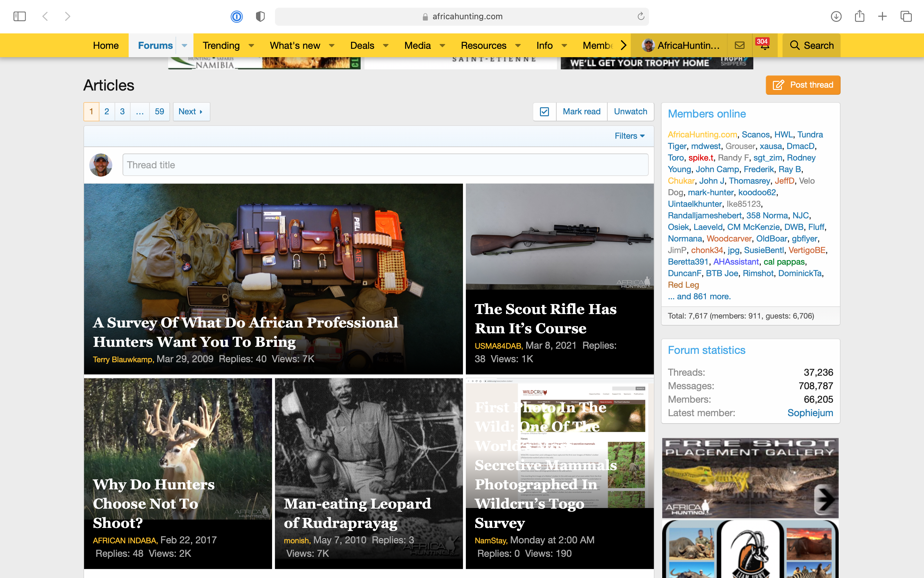Open author NamStay's profile

(x=491, y=540)
